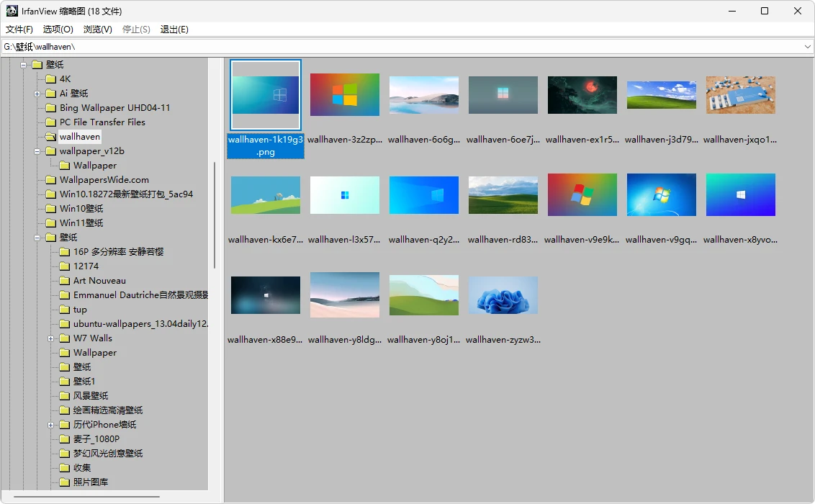This screenshot has height=504, width=815.
Task: Select Emmanuel Dautriche自然景观摄影 folder
Action: tap(140, 295)
